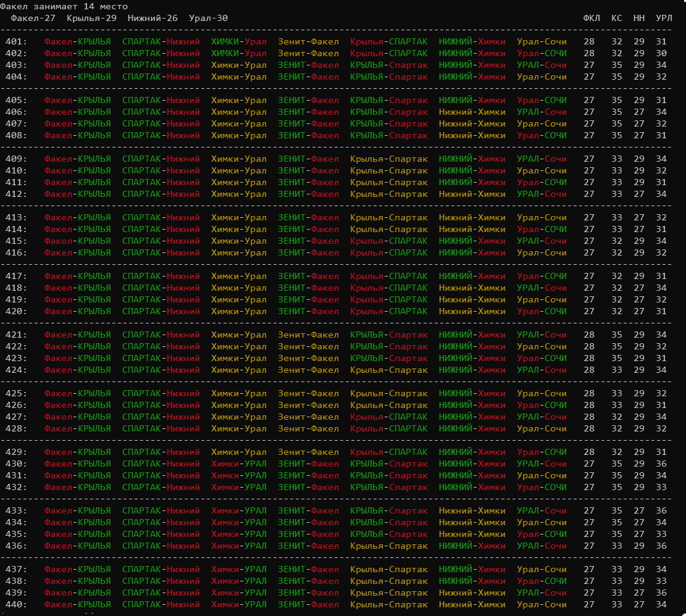
Task: Select the "Факел-27" points entry in the header
Action: pos(33,19)
